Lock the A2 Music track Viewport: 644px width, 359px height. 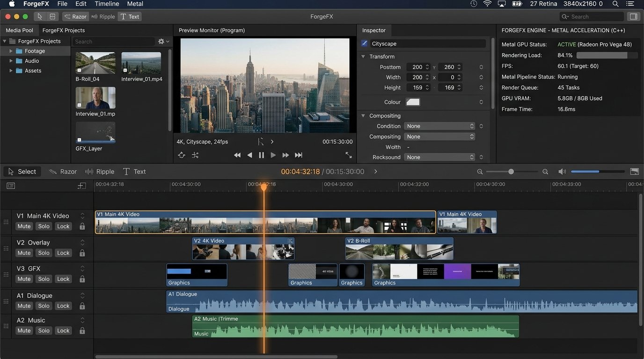coord(63,330)
